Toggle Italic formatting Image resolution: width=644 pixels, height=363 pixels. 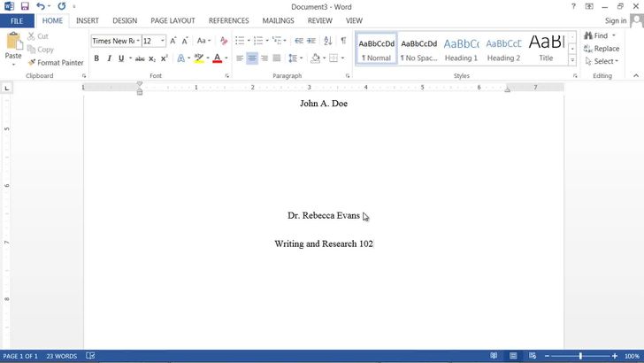pyautogui.click(x=109, y=58)
